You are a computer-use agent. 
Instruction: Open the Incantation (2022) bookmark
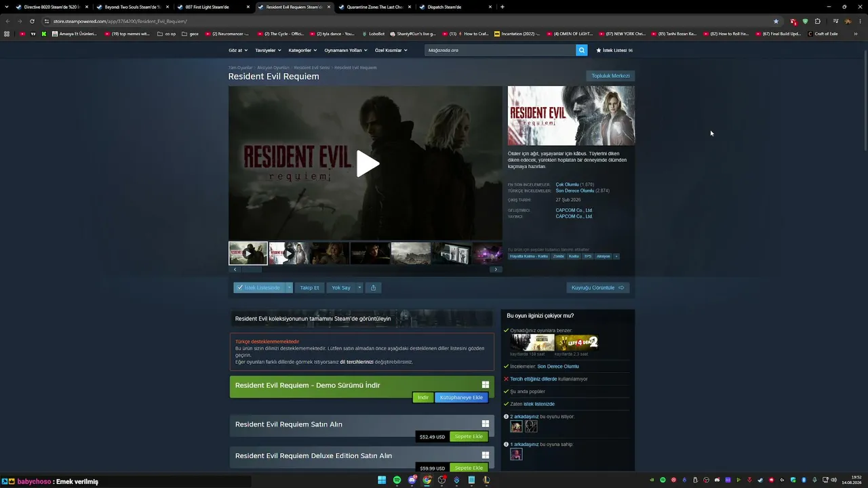517,34
